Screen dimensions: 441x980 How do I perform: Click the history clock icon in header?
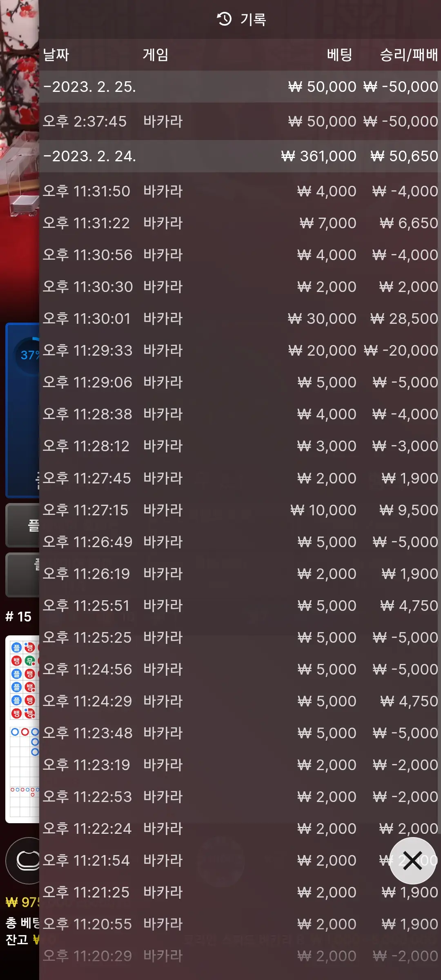[x=224, y=19]
